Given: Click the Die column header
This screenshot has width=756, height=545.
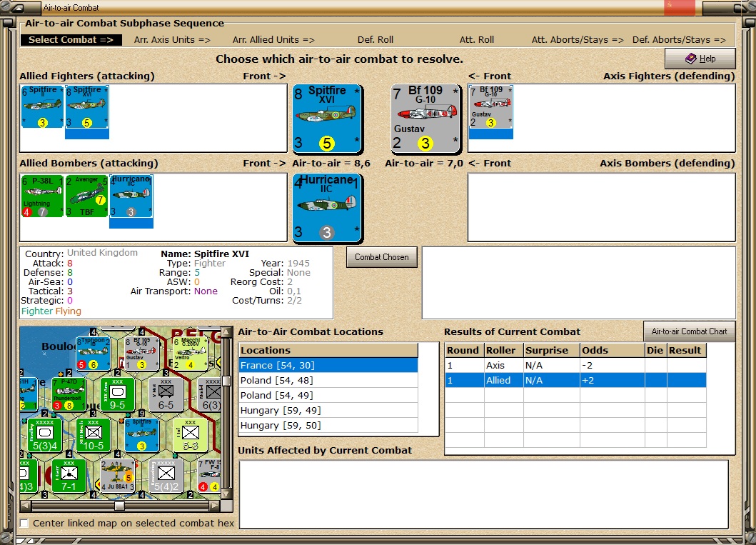Looking at the screenshot, I should click(x=656, y=350).
